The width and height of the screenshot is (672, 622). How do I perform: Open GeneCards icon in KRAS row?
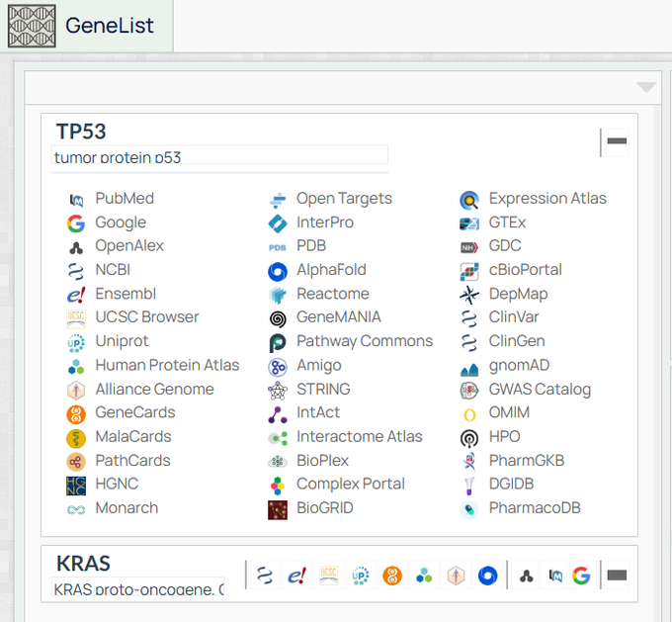click(x=392, y=576)
